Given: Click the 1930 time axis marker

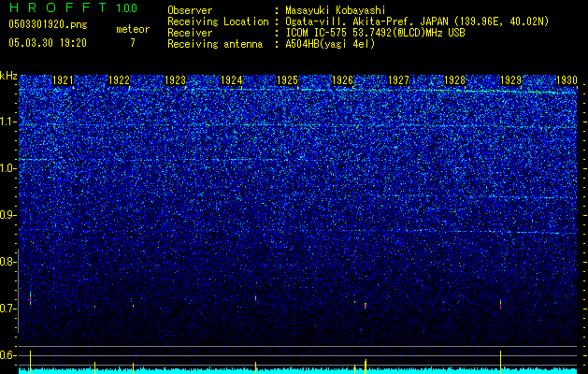Looking at the screenshot, I should tap(566, 80).
